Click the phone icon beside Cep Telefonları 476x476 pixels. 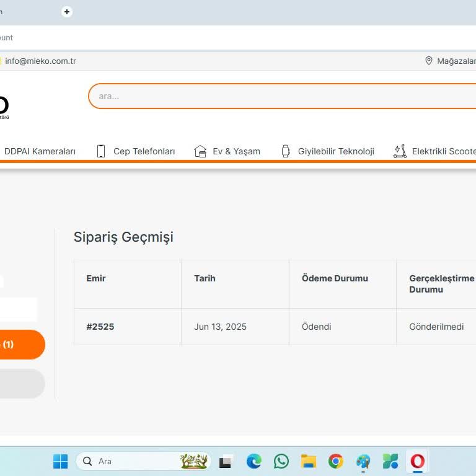pyautogui.click(x=101, y=151)
